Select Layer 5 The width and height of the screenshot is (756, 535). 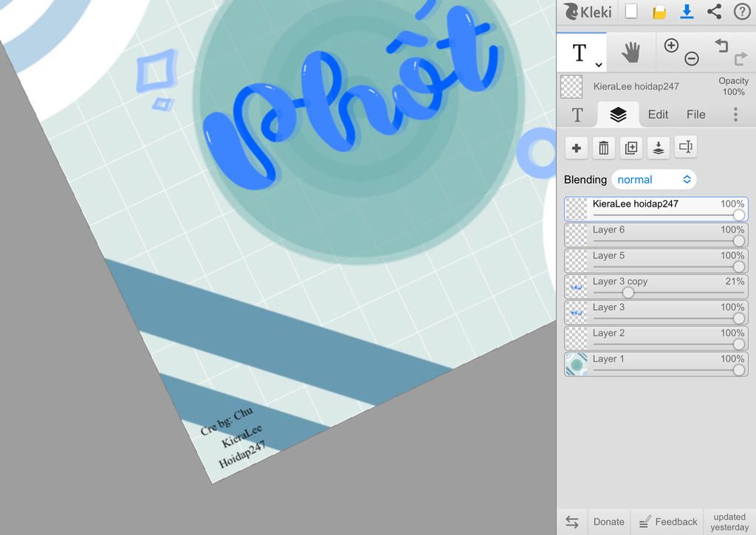click(656, 260)
